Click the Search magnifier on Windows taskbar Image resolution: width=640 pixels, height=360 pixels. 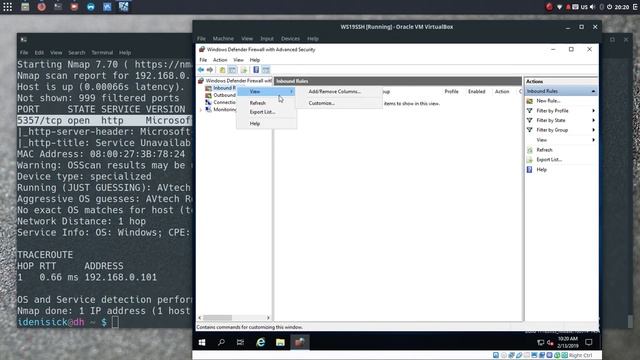pyautogui.click(x=221, y=342)
